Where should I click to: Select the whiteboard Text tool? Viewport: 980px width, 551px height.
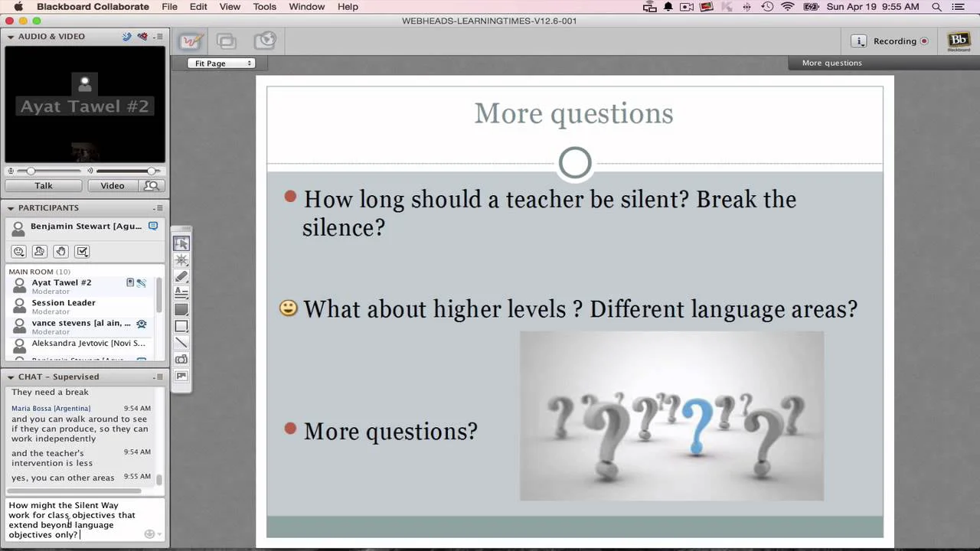tap(181, 293)
